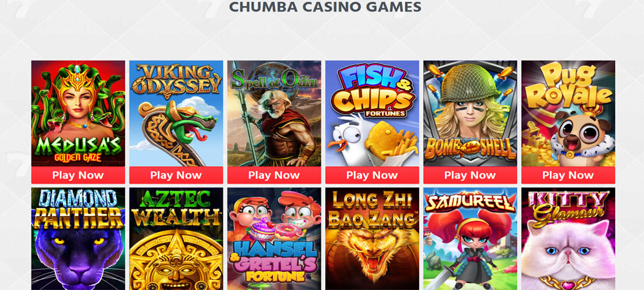Click Play Now under Pug Royale
This screenshot has width=644, height=290.
pyautogui.click(x=569, y=175)
